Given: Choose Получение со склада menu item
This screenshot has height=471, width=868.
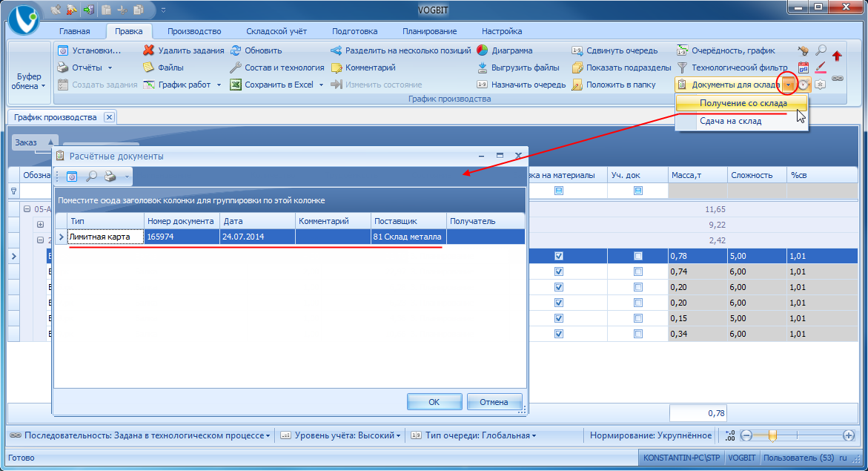Looking at the screenshot, I should [742, 103].
